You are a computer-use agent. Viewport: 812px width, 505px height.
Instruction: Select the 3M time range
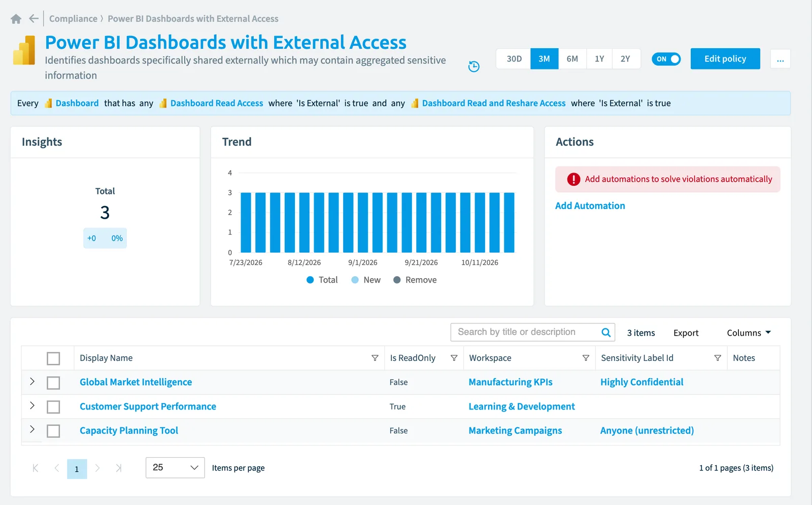click(x=544, y=59)
